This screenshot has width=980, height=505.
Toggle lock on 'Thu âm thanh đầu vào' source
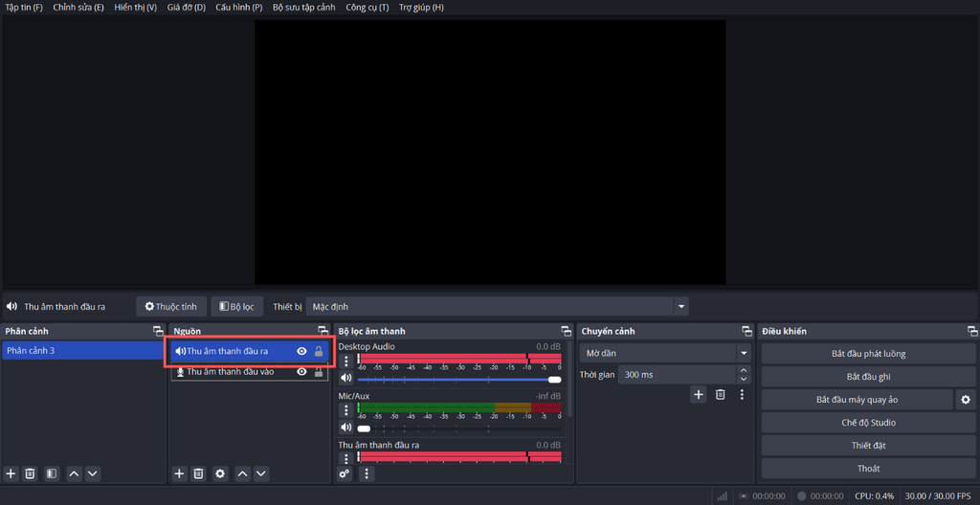pos(319,372)
